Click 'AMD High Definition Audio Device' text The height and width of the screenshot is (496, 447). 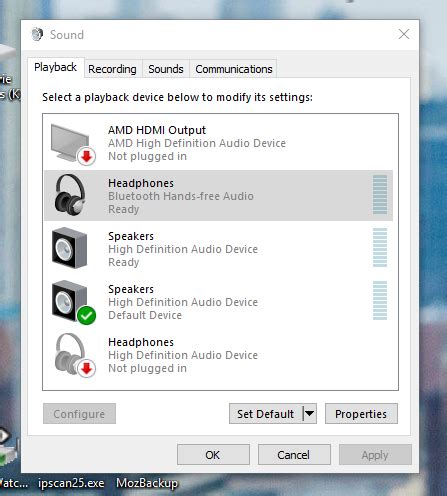click(197, 143)
